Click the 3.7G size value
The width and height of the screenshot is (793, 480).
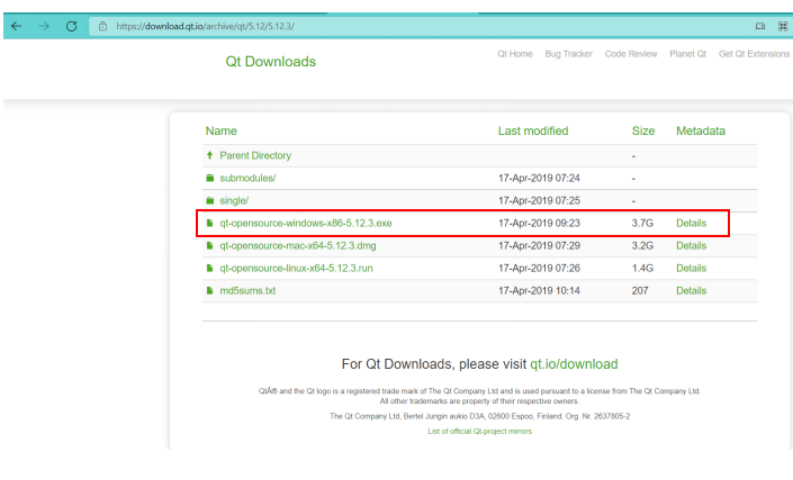(x=642, y=223)
